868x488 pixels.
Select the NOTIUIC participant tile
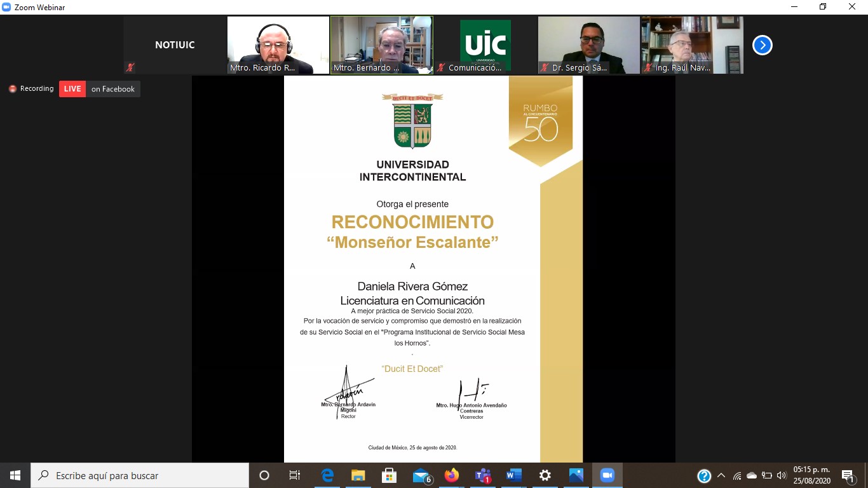click(175, 45)
